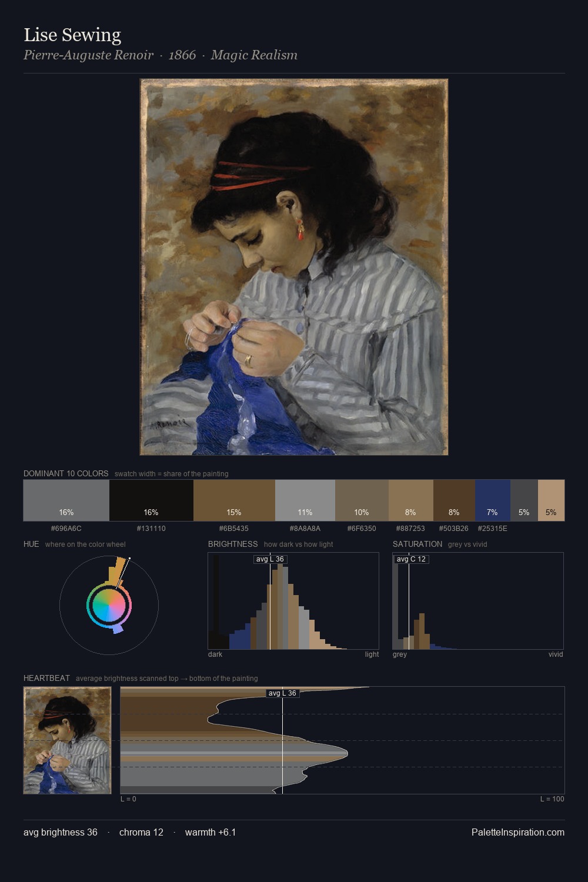588x882 pixels.
Task: Click the 'vivid' label under Saturation chart
Action: [x=556, y=654]
